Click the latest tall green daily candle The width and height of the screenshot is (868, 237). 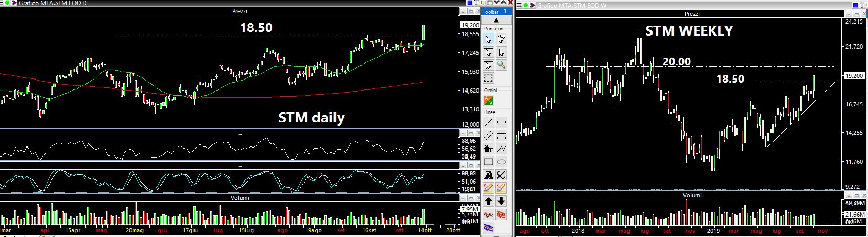(424, 32)
